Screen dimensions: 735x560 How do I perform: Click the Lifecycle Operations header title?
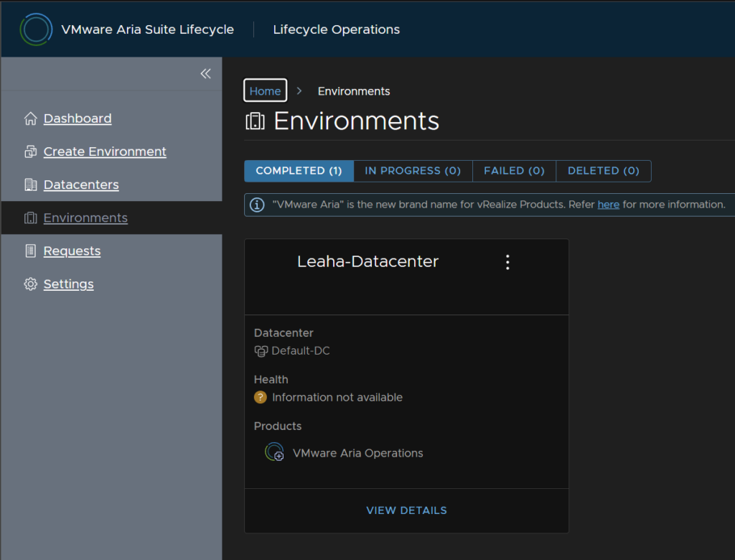pyautogui.click(x=337, y=29)
